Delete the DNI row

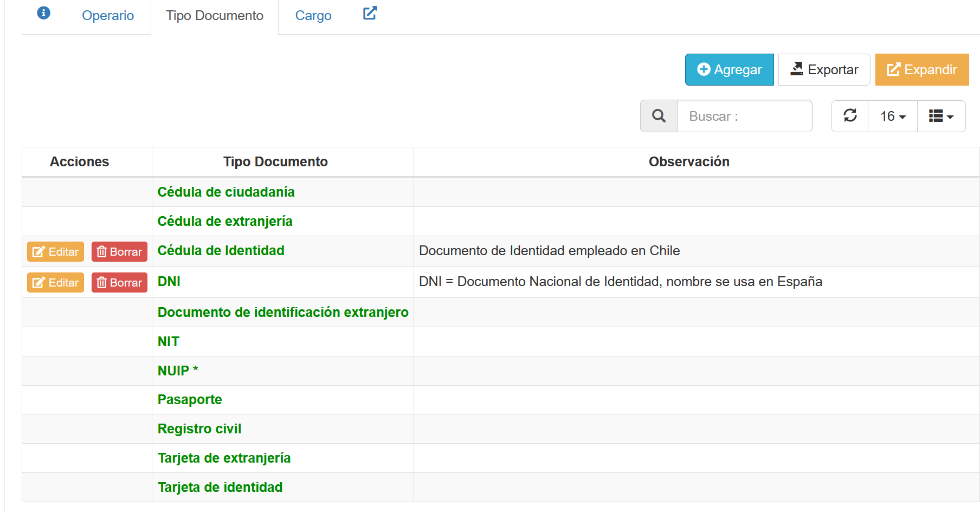pos(119,283)
